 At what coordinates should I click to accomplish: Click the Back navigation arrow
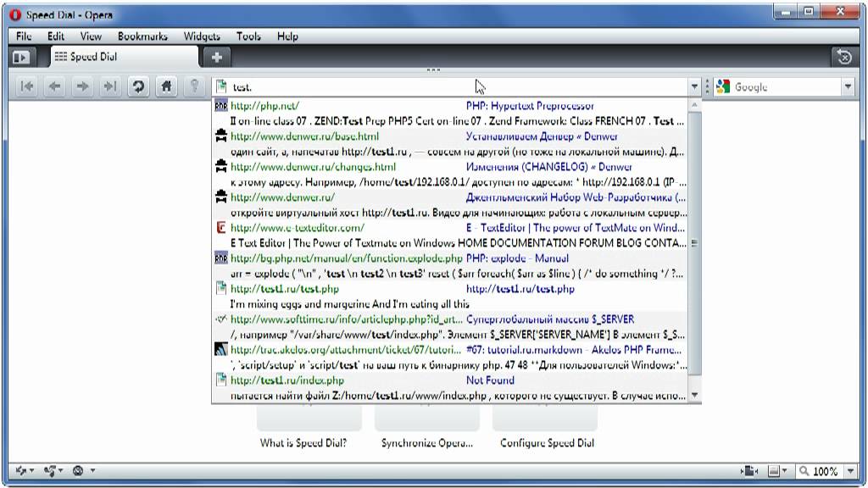[54, 86]
